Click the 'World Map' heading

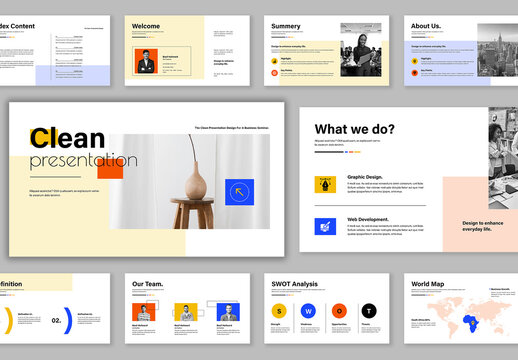428,284
